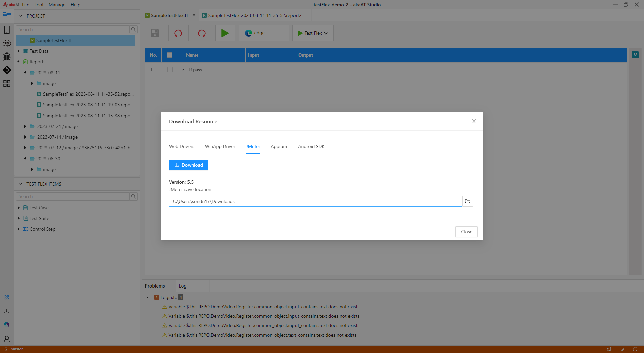
Task: Expand the 2023-07-14 / image folder
Action: (x=25, y=137)
